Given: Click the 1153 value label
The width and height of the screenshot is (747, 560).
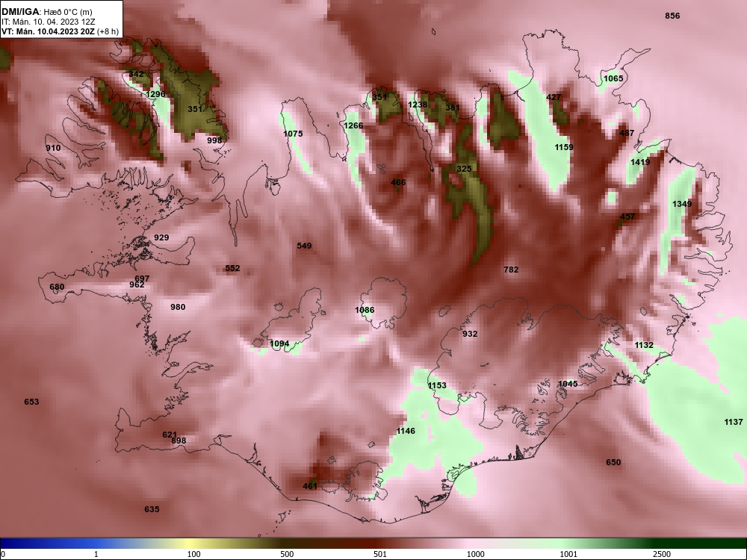Looking at the screenshot, I should [x=437, y=385].
